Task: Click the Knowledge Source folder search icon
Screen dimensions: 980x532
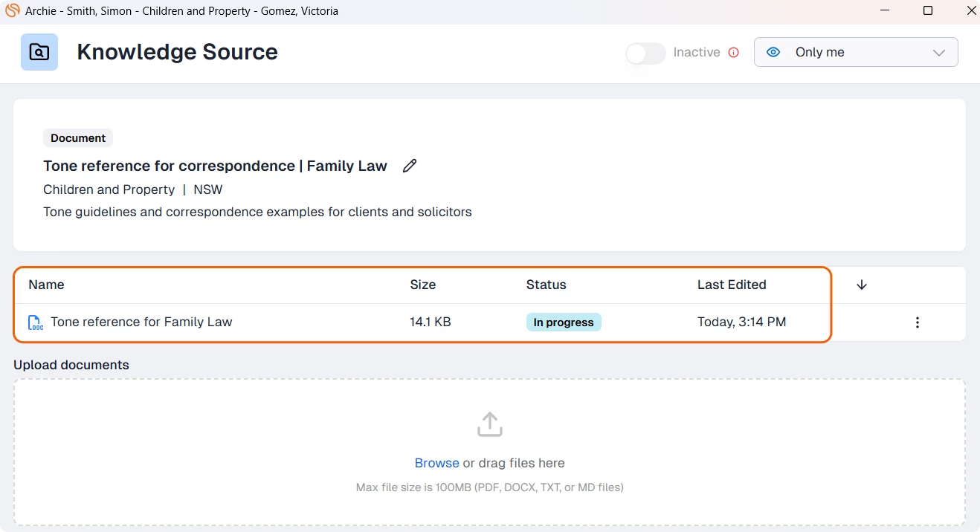Action: pyautogui.click(x=39, y=52)
